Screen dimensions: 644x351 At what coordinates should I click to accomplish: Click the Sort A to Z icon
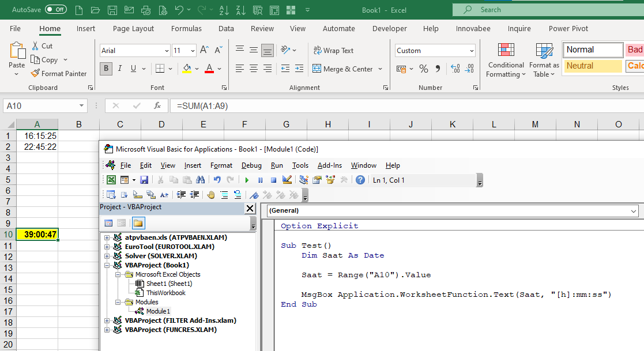coord(224,10)
